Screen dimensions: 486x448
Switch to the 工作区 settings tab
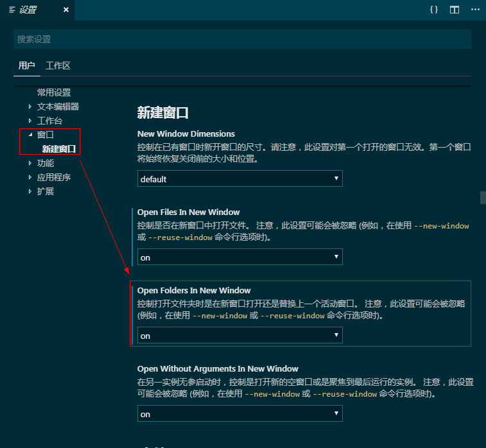coord(58,65)
